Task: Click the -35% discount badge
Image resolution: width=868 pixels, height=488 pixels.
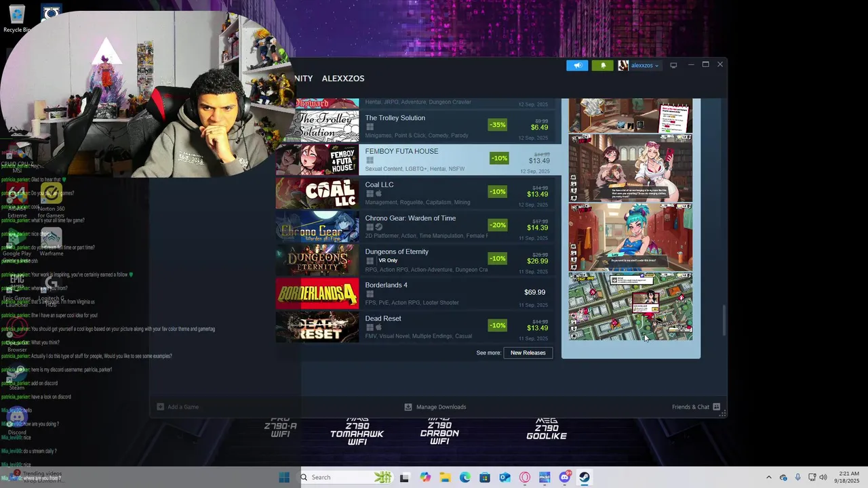Action: 498,125
